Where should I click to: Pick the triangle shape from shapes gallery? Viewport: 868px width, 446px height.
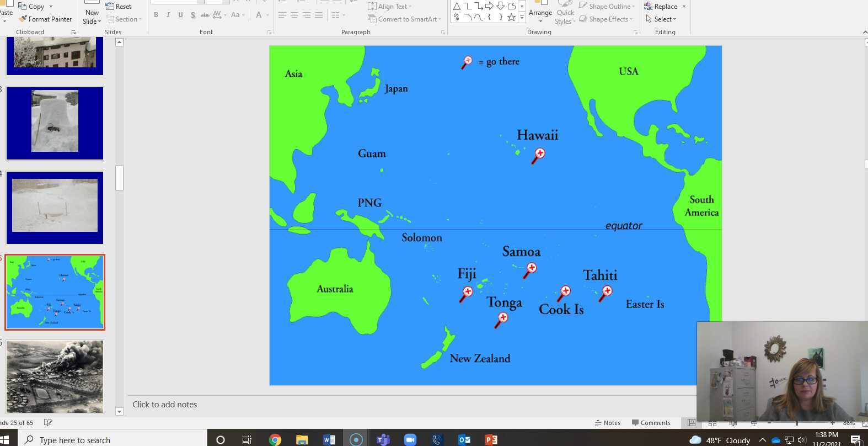pyautogui.click(x=457, y=6)
